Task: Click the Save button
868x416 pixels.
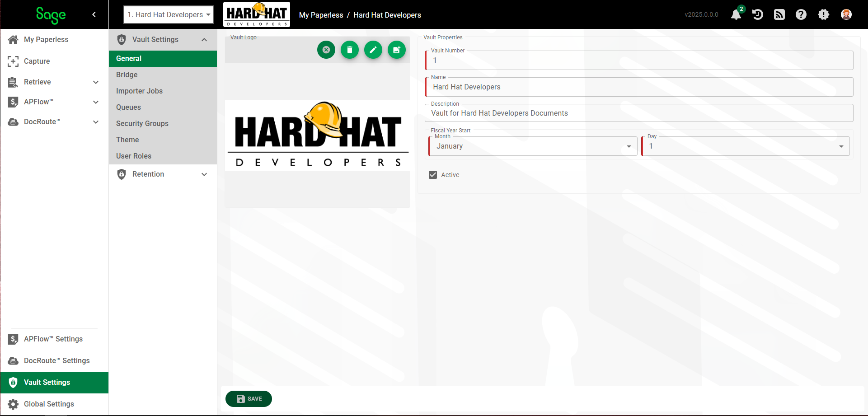Action: tap(249, 399)
